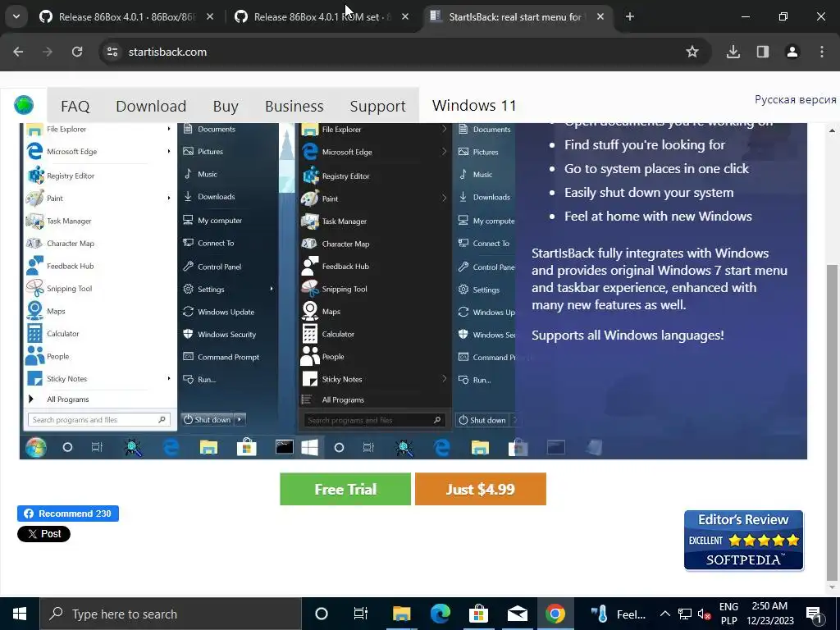Click the orange Just $4.99 button
The height and width of the screenshot is (630, 840).
[x=481, y=489]
